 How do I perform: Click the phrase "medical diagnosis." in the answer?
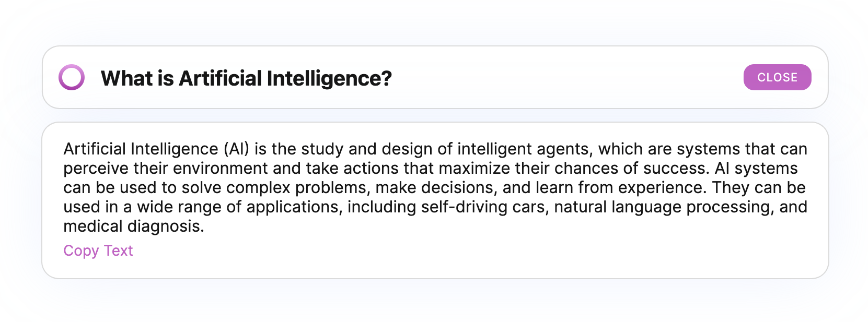(x=134, y=226)
